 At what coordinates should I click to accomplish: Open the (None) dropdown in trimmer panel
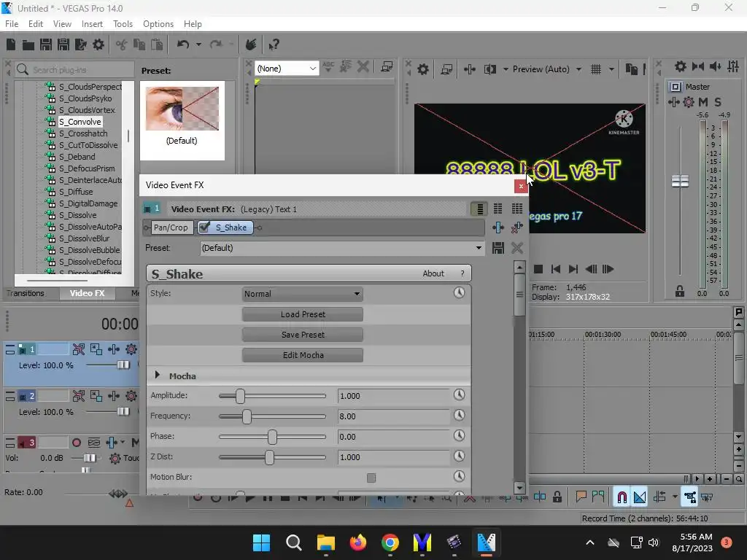click(x=287, y=69)
